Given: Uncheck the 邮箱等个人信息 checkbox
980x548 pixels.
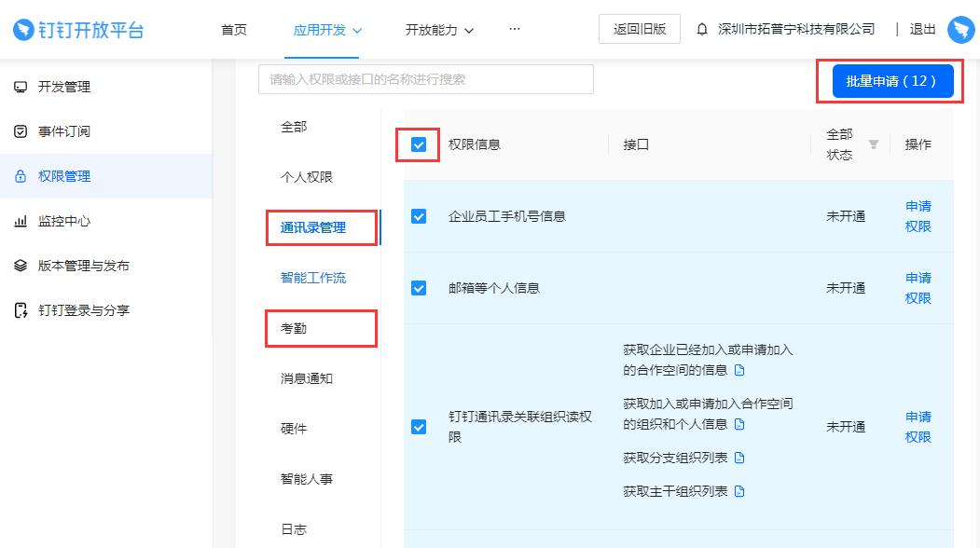Looking at the screenshot, I should point(419,288).
